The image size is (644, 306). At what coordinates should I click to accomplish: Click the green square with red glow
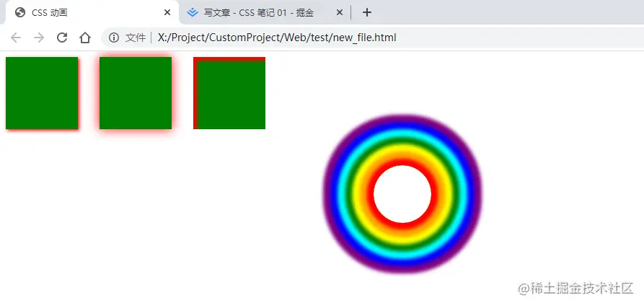(136, 93)
